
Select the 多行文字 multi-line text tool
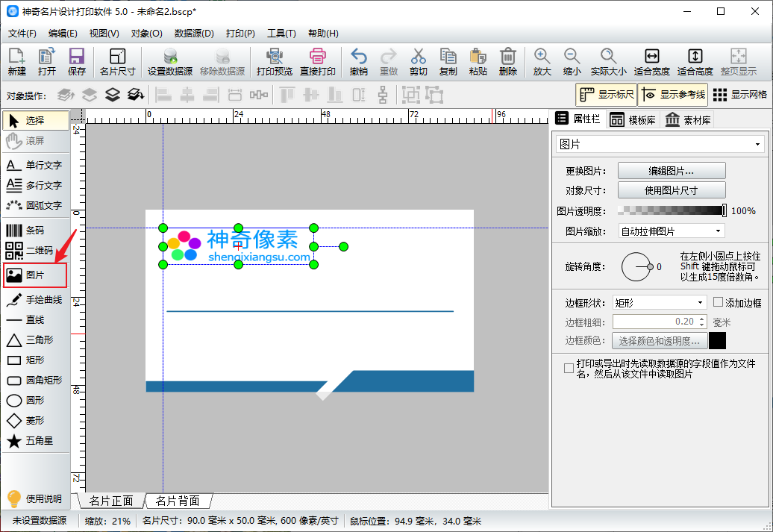(35, 185)
